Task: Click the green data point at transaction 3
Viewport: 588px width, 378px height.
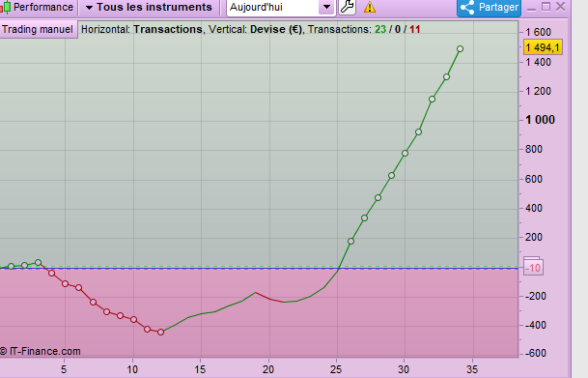Action: point(38,263)
